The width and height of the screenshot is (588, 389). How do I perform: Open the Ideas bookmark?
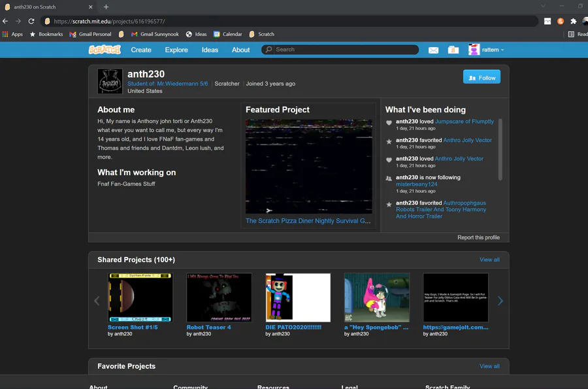(x=197, y=34)
